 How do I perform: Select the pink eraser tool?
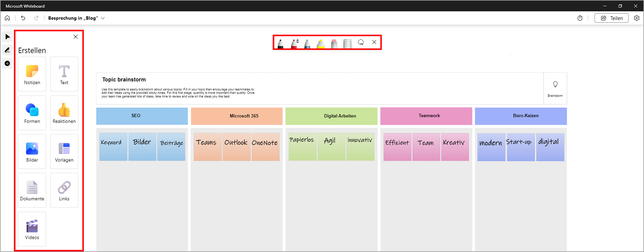[x=334, y=43]
